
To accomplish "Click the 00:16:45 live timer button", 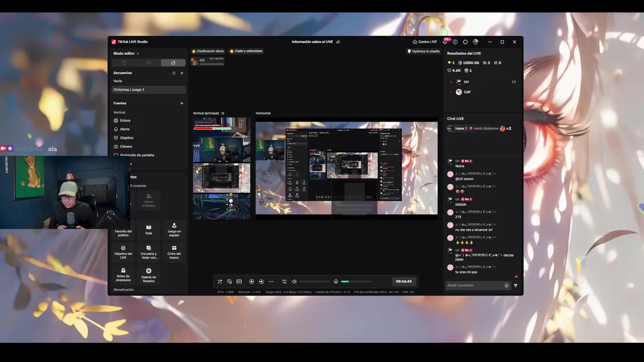I will pos(404,282).
